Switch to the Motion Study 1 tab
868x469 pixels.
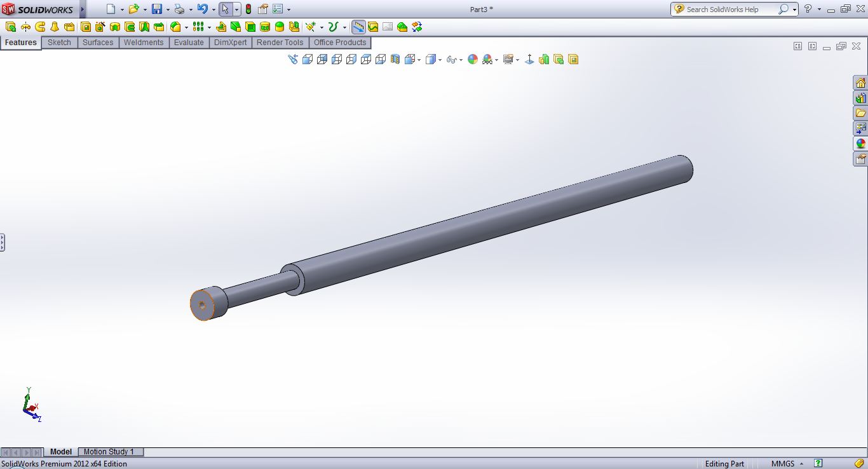tap(109, 452)
